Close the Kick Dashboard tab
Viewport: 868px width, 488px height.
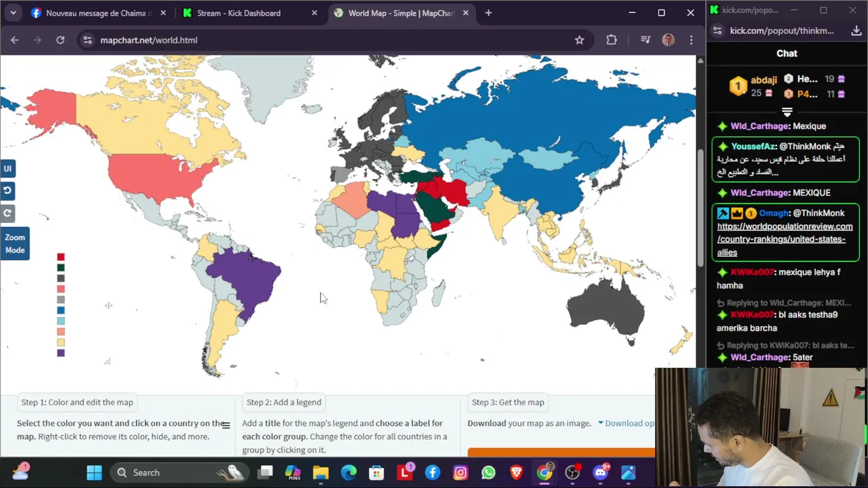(x=314, y=13)
